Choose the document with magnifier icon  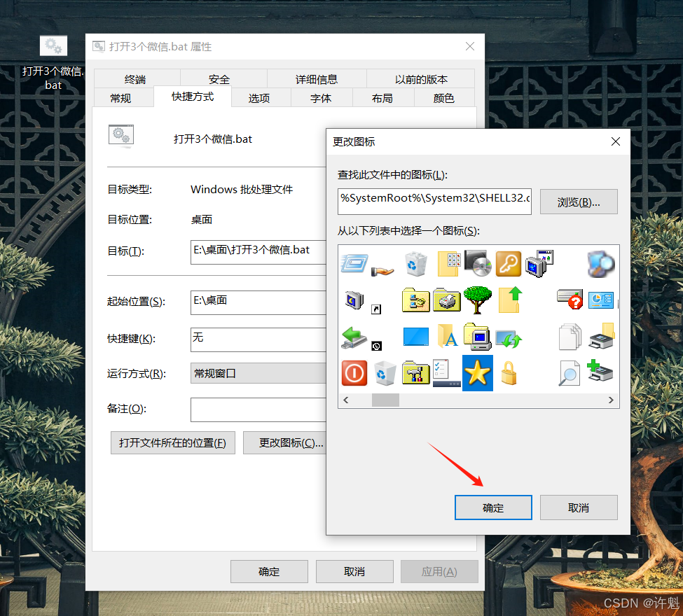coord(570,373)
